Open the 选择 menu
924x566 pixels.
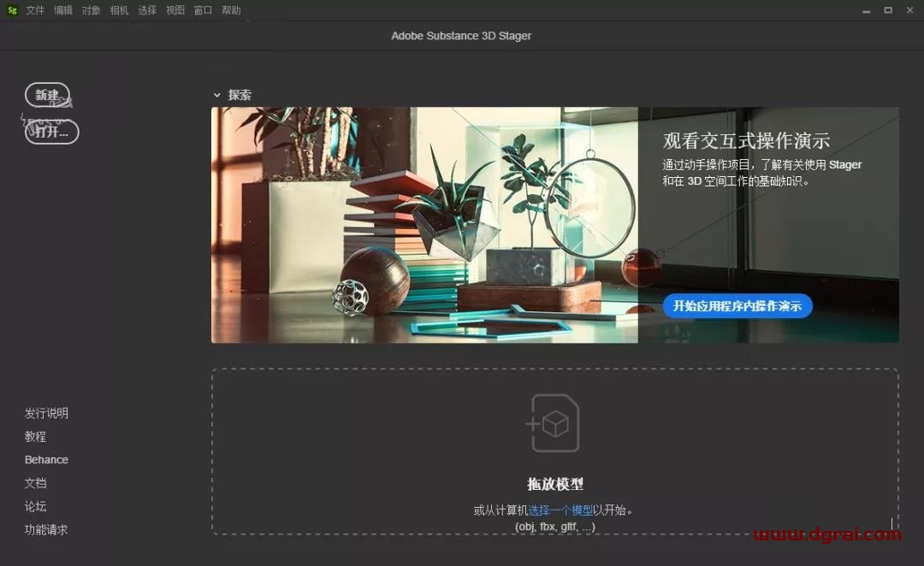(x=146, y=9)
